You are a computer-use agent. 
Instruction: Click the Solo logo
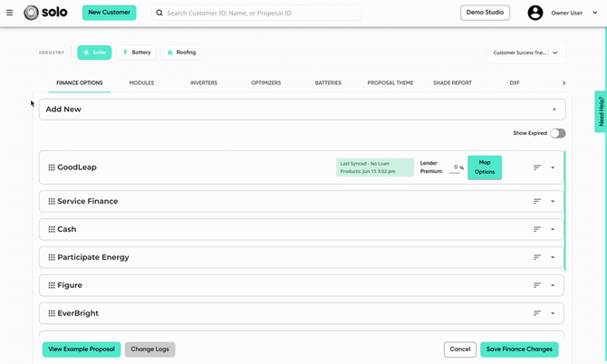[45, 13]
